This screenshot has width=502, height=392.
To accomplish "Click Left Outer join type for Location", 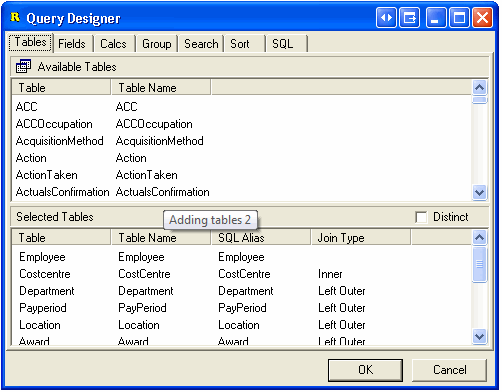I will coord(342,325).
